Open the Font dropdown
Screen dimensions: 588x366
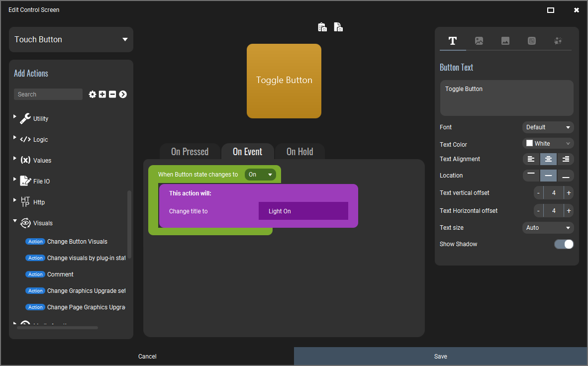pyautogui.click(x=548, y=127)
